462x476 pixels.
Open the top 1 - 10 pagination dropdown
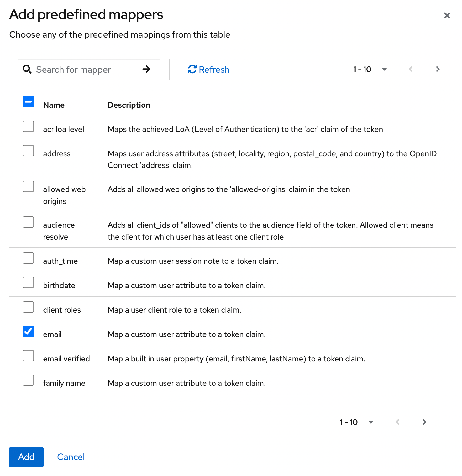[370, 69]
